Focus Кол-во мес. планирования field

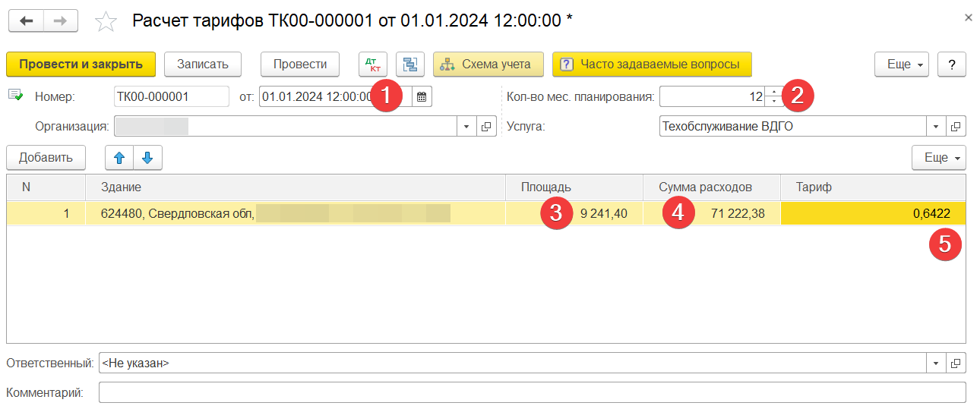(x=712, y=96)
